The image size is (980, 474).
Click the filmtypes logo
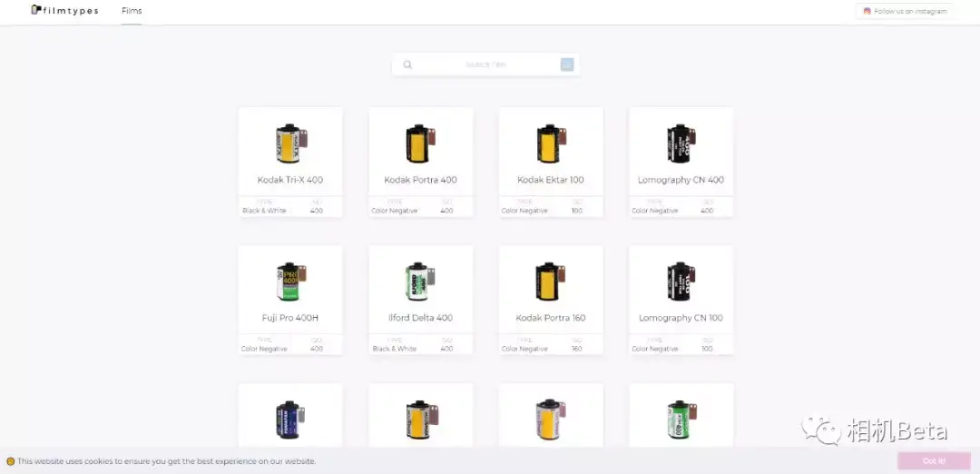click(x=65, y=11)
